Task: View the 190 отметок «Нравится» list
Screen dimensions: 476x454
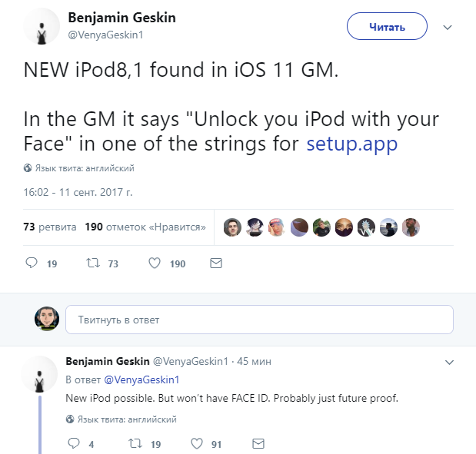Action: point(145,227)
